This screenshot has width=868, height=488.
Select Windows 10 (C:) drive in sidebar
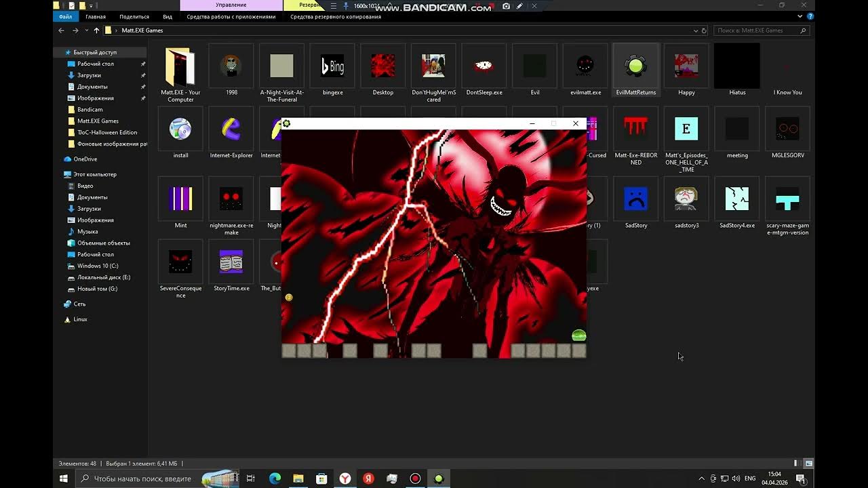[97, 266]
